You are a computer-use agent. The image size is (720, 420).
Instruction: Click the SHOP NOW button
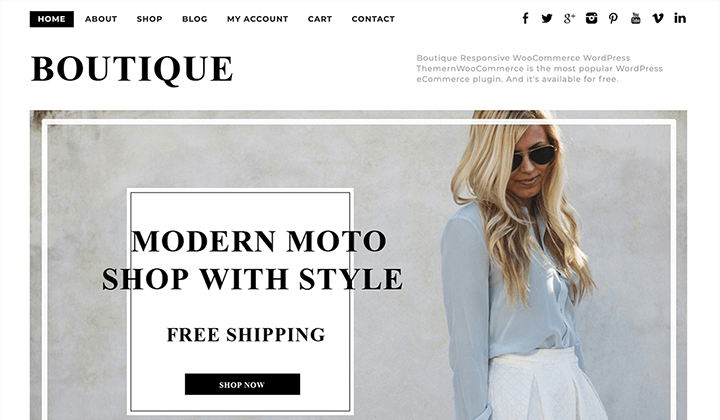point(242,384)
